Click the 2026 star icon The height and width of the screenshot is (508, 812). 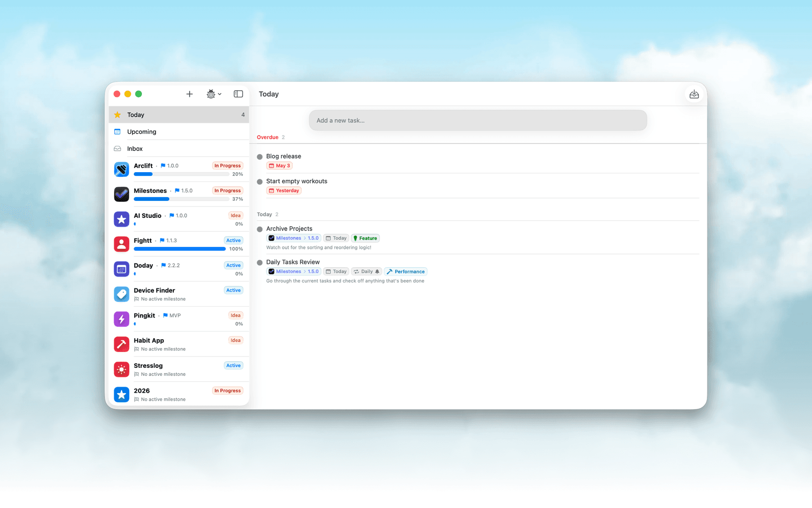(122, 395)
